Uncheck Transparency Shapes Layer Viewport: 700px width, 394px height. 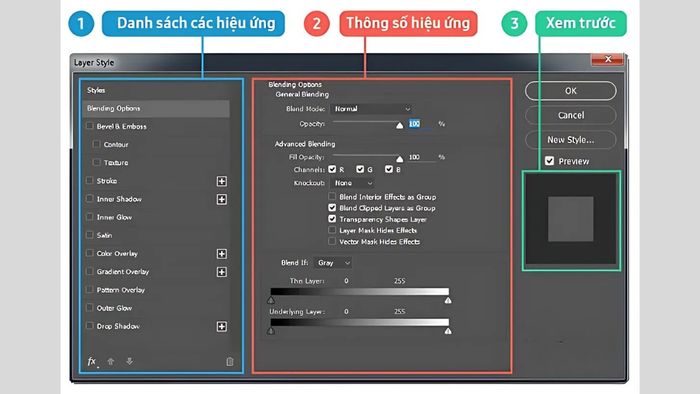[332, 219]
